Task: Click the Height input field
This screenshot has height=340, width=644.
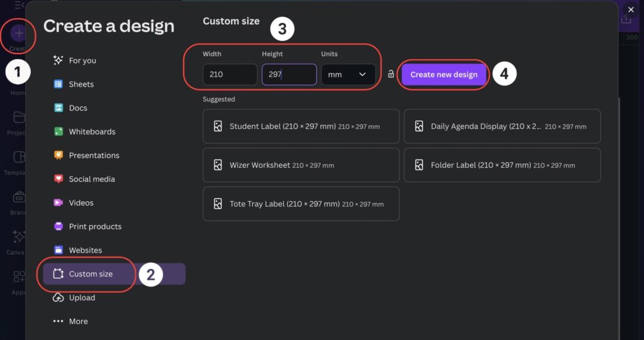Action: [x=289, y=74]
